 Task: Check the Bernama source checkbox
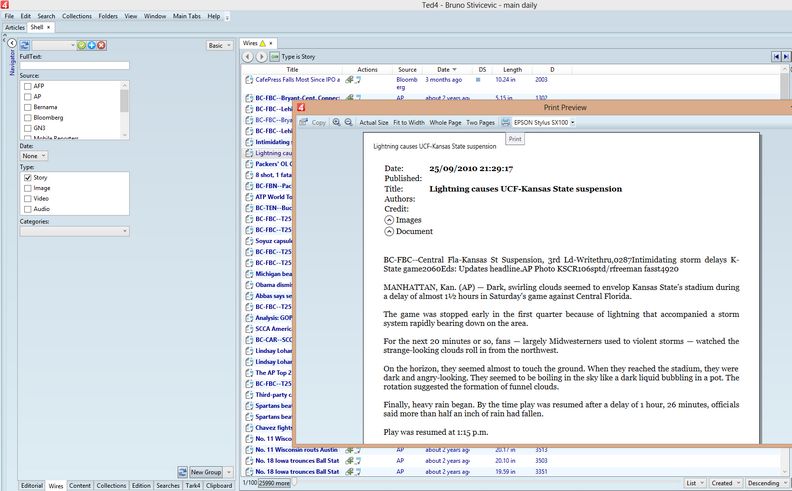click(x=28, y=107)
